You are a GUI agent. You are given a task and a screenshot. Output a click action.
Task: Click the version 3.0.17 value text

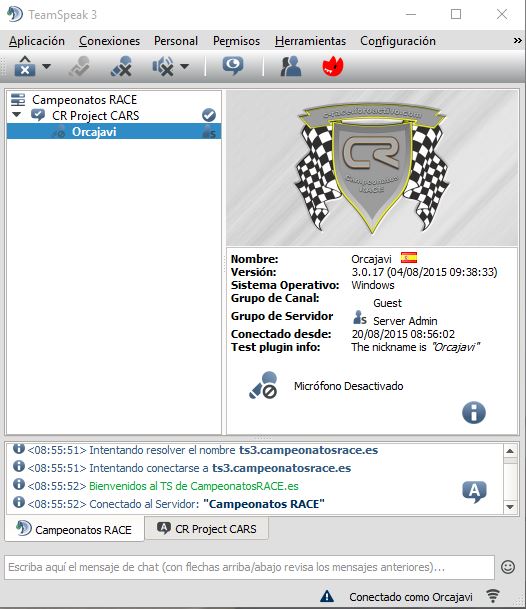[x=424, y=272]
